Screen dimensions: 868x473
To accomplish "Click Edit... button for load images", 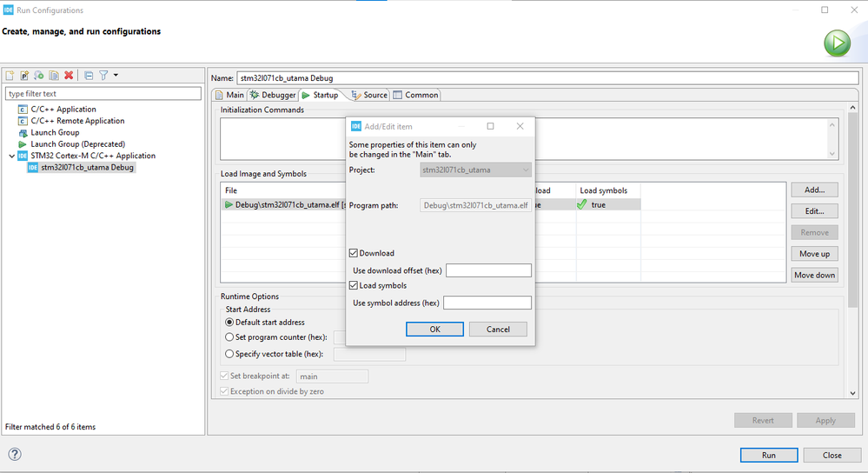I will pyautogui.click(x=814, y=211).
